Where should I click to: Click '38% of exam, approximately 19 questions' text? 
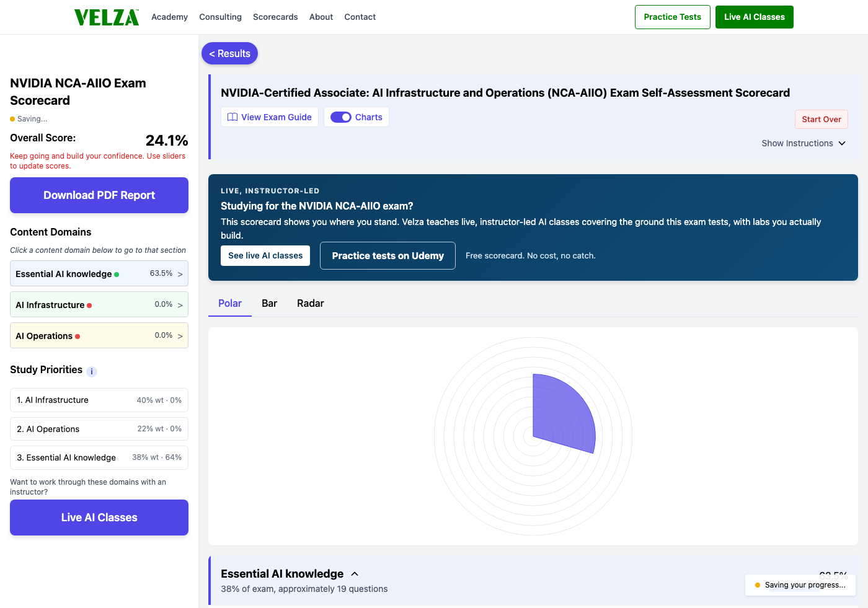point(304,589)
